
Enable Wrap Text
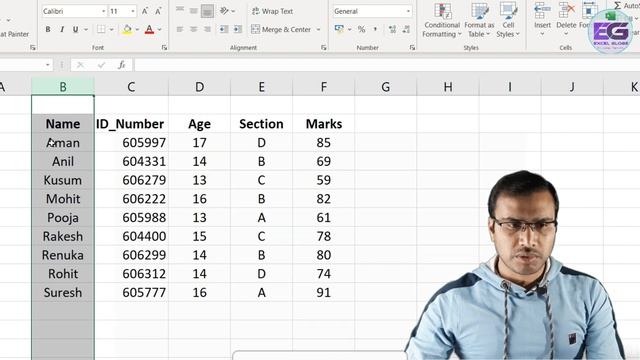(x=272, y=11)
